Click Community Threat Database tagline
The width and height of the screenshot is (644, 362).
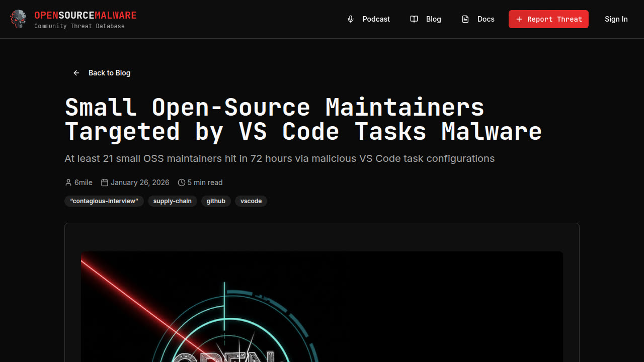tap(79, 26)
